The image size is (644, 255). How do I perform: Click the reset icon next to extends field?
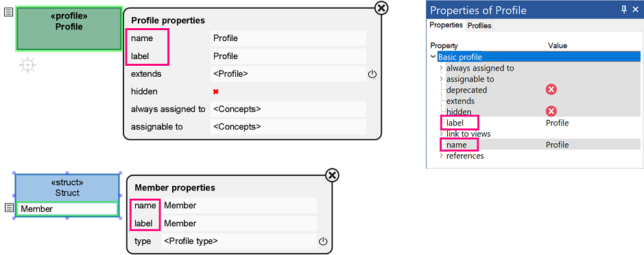click(372, 74)
